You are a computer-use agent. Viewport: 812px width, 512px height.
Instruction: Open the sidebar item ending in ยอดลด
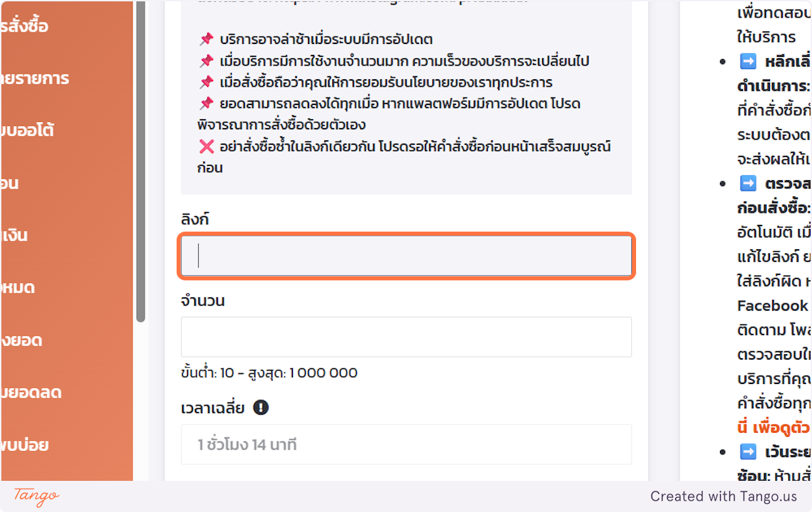click(x=34, y=393)
